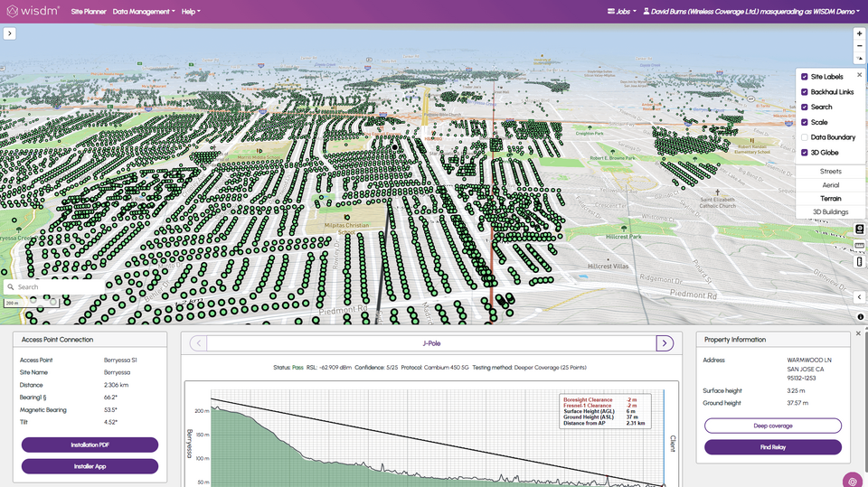Click the Ground height value 37.57 m
This screenshot has height=487, width=868.
pos(797,403)
